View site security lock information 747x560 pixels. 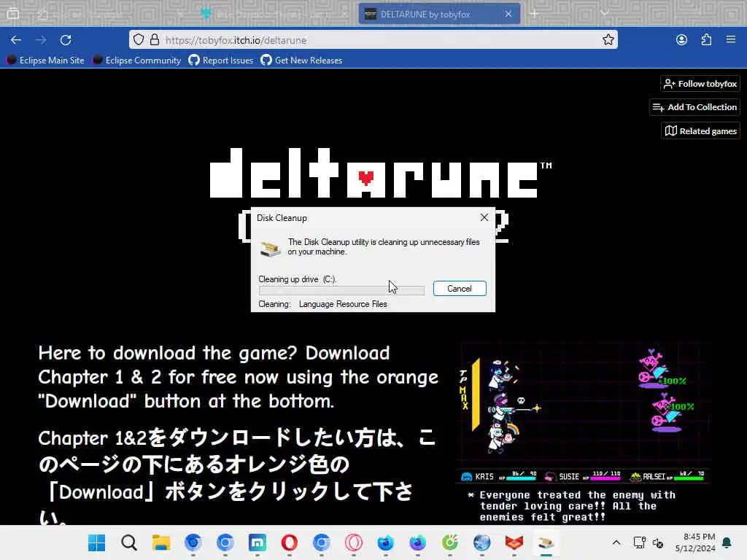[155, 40]
